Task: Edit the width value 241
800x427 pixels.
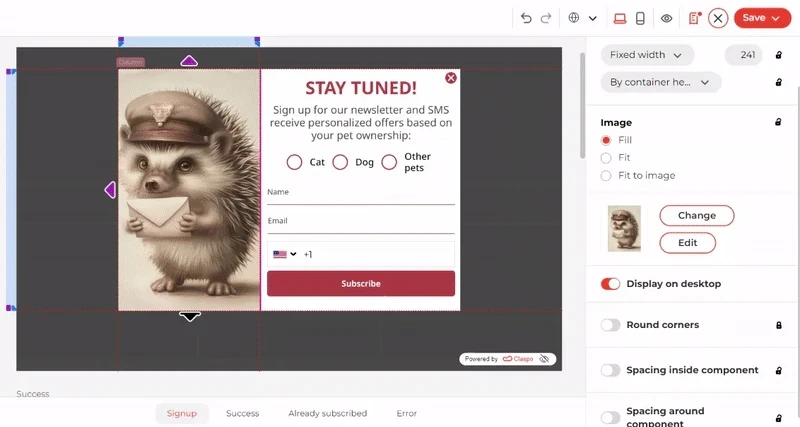Action: (743, 55)
